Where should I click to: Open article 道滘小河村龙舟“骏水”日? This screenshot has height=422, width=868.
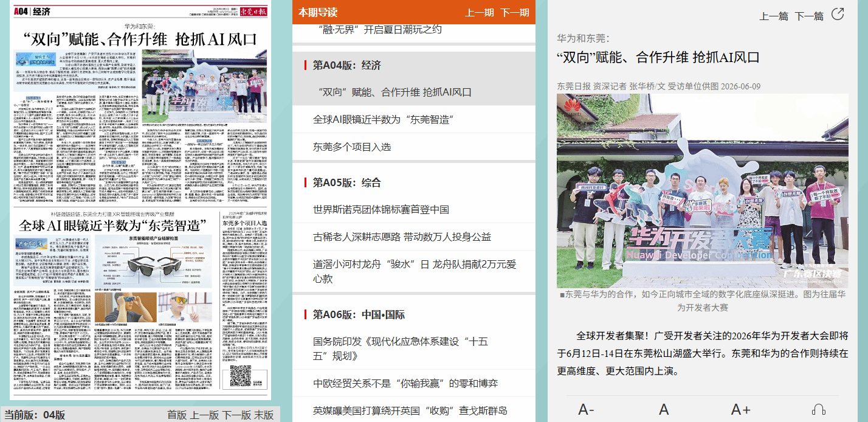(414, 271)
